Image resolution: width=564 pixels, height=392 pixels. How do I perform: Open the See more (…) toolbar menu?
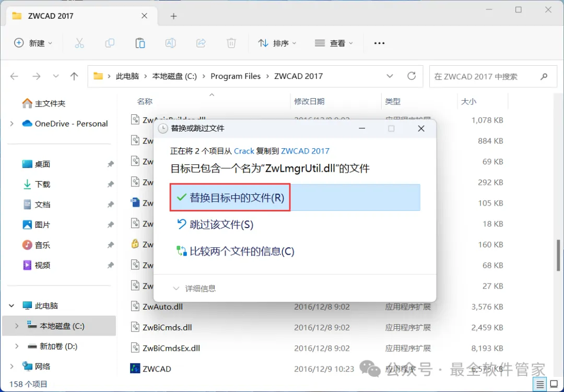point(379,43)
